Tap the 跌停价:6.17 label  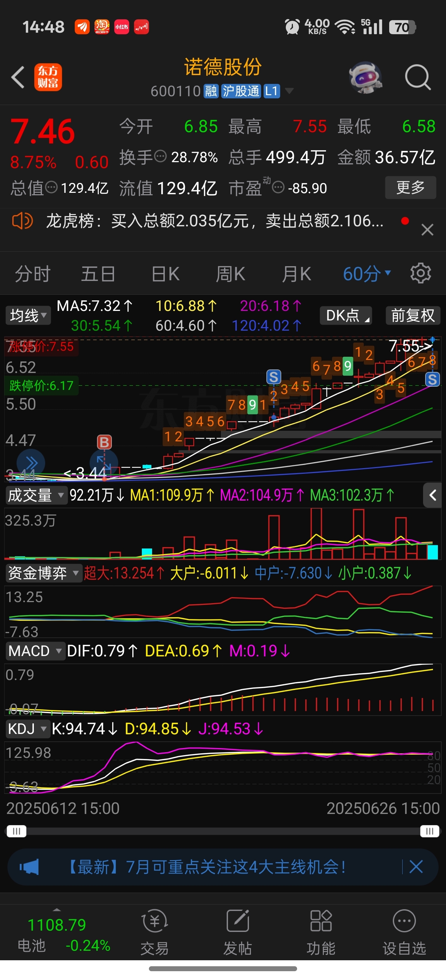click(x=41, y=385)
